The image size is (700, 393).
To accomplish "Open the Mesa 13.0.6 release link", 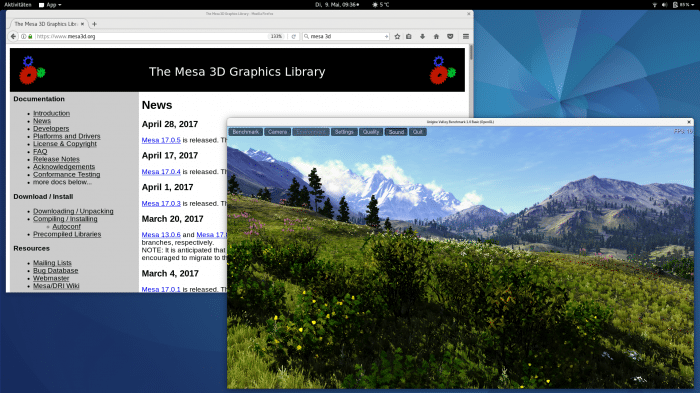I will [161, 235].
